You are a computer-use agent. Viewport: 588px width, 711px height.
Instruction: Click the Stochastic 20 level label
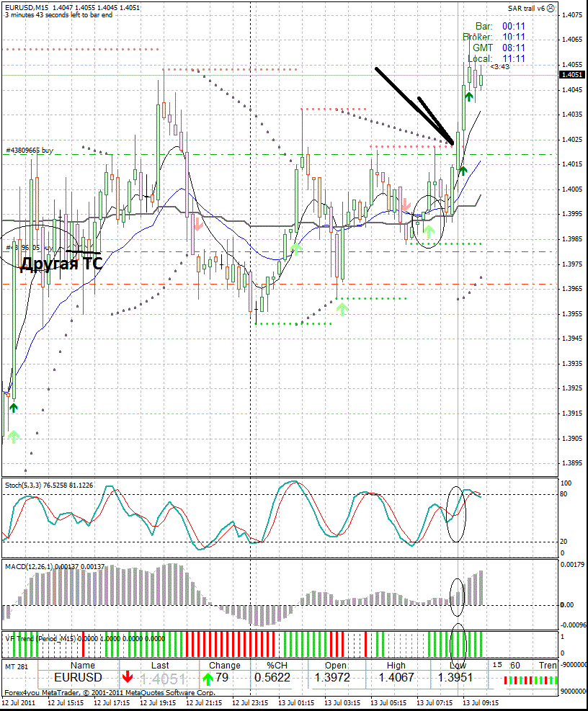click(x=564, y=542)
